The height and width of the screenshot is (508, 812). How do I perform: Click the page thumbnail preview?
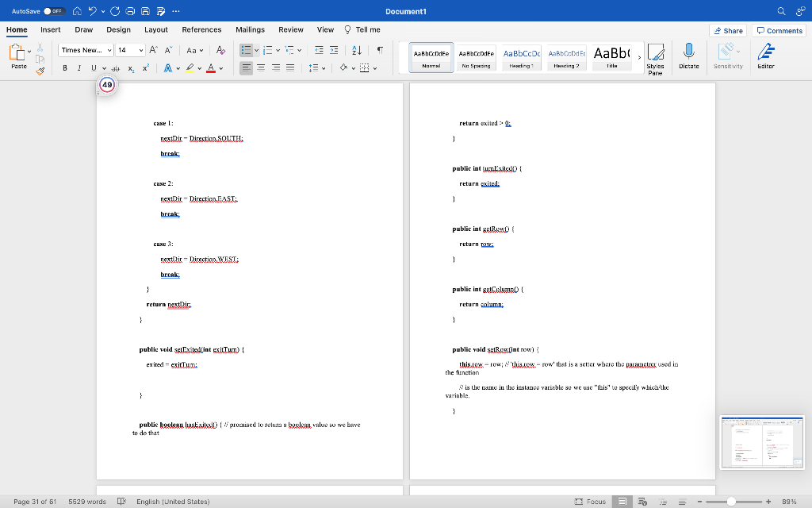[762, 442]
